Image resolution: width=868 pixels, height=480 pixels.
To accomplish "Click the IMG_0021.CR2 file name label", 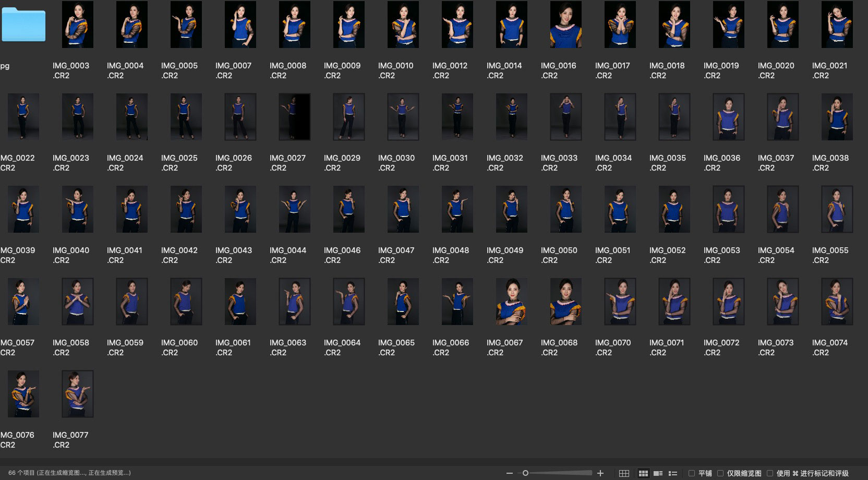I will tap(829, 70).
